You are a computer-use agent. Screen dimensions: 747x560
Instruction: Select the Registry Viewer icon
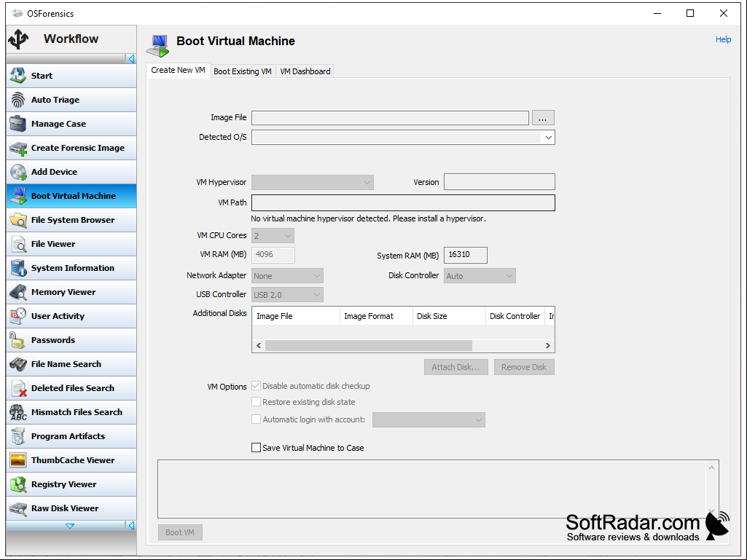click(18, 484)
